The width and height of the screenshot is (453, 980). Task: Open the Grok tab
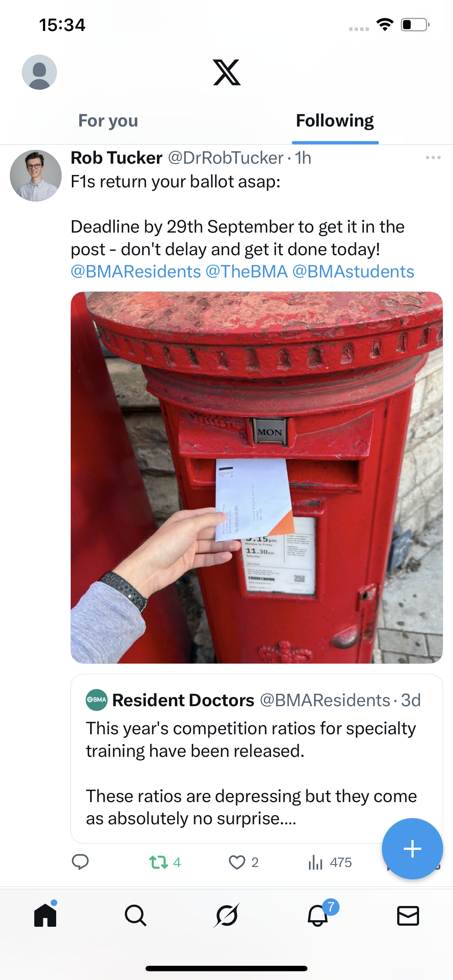(x=226, y=915)
